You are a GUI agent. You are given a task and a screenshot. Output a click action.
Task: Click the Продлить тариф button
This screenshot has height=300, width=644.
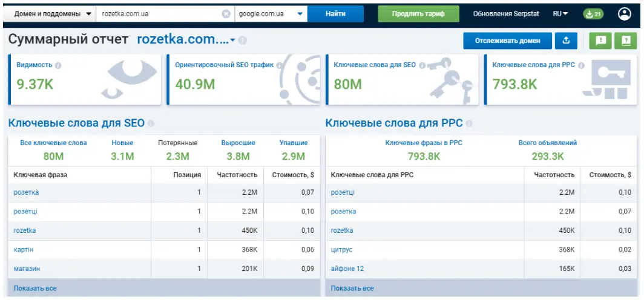[418, 13]
